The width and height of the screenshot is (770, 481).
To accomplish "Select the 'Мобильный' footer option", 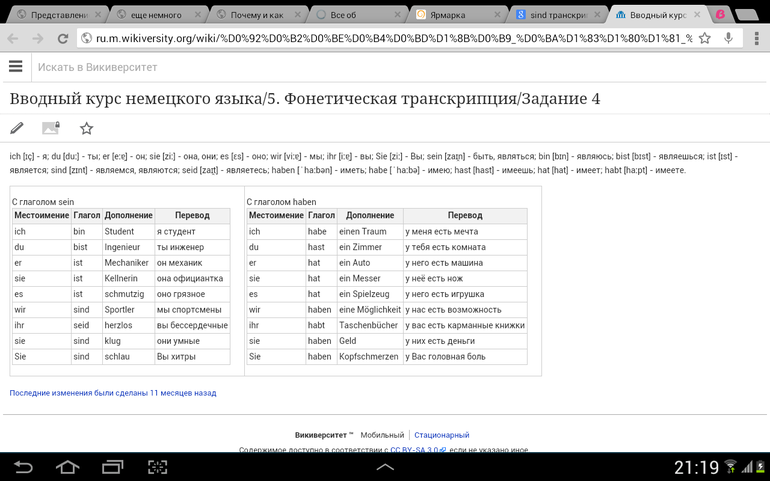I will (382, 435).
